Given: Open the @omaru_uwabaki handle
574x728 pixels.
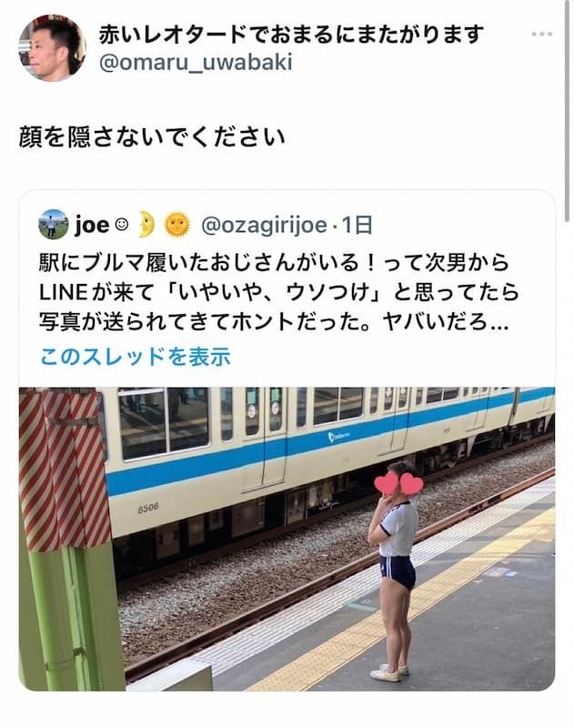Looking at the screenshot, I should point(196,63).
